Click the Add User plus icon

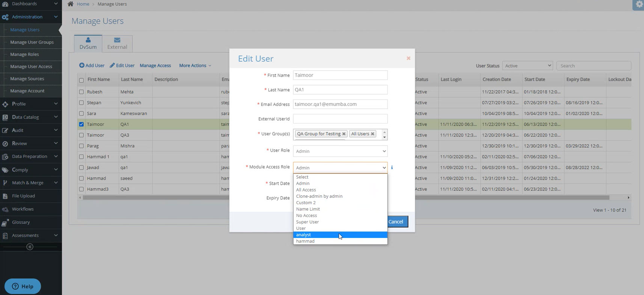coord(82,65)
